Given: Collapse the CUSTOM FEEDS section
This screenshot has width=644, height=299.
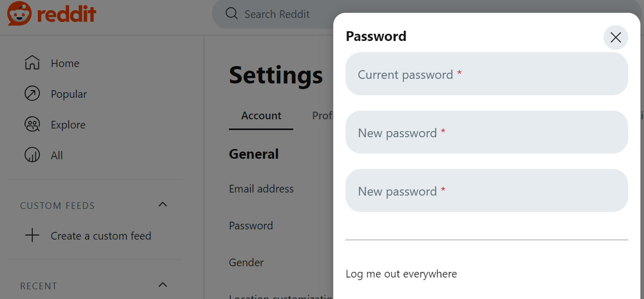Looking at the screenshot, I should coord(162,204).
